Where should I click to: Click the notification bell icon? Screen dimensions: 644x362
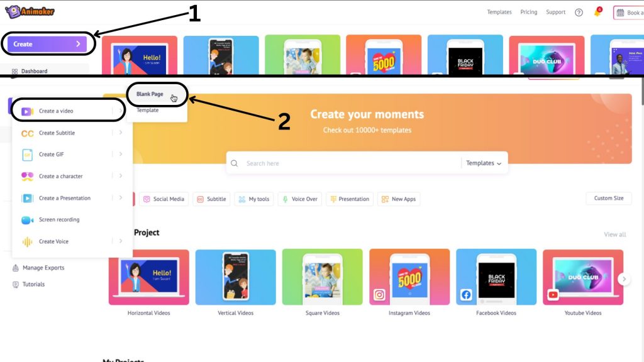597,12
